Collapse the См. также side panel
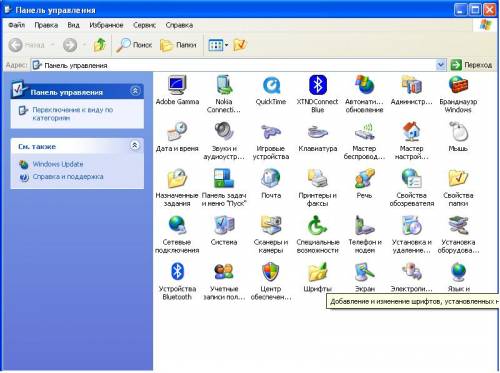The height and width of the screenshot is (373, 500). click(135, 145)
